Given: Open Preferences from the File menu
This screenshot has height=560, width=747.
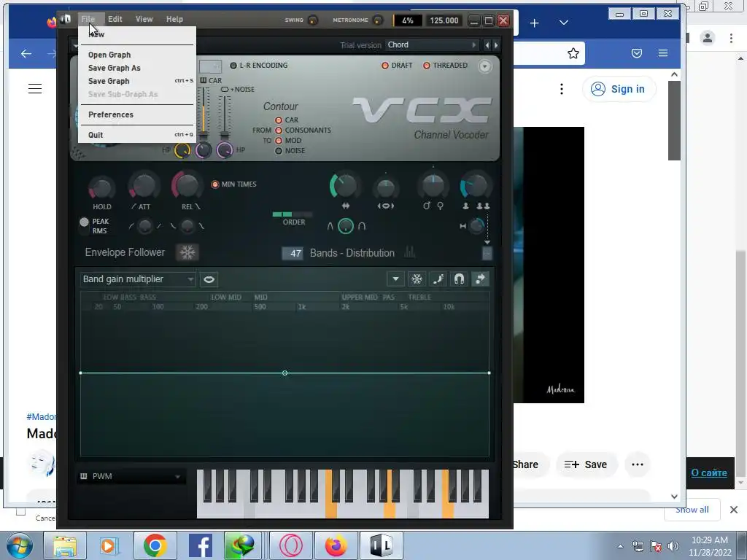Looking at the screenshot, I should [137, 114].
